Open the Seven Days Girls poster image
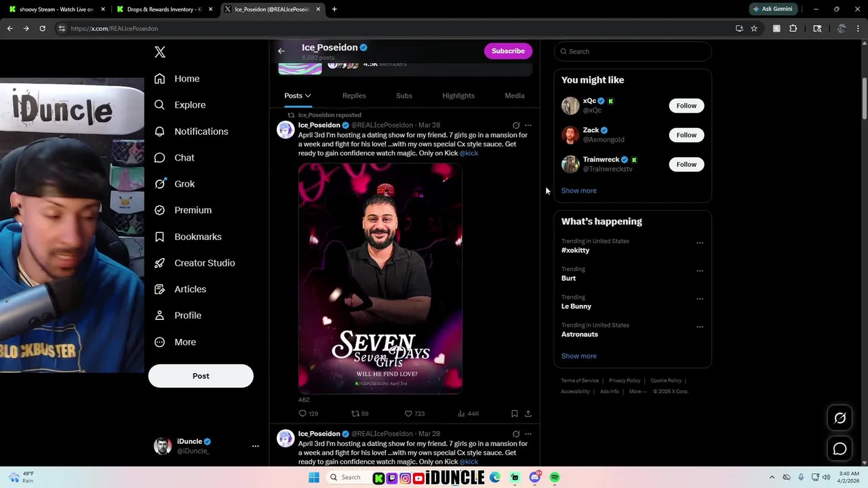 click(x=380, y=279)
